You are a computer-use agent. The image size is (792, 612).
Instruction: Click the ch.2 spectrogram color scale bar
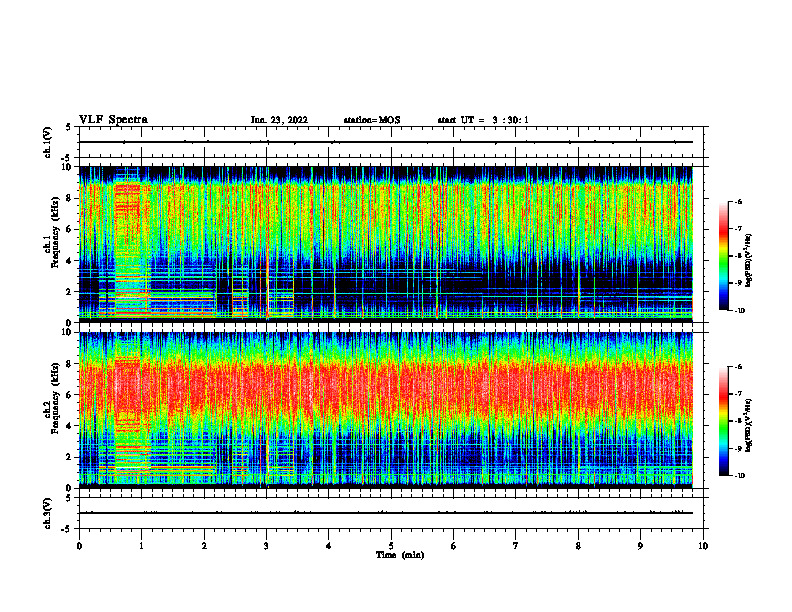click(724, 421)
